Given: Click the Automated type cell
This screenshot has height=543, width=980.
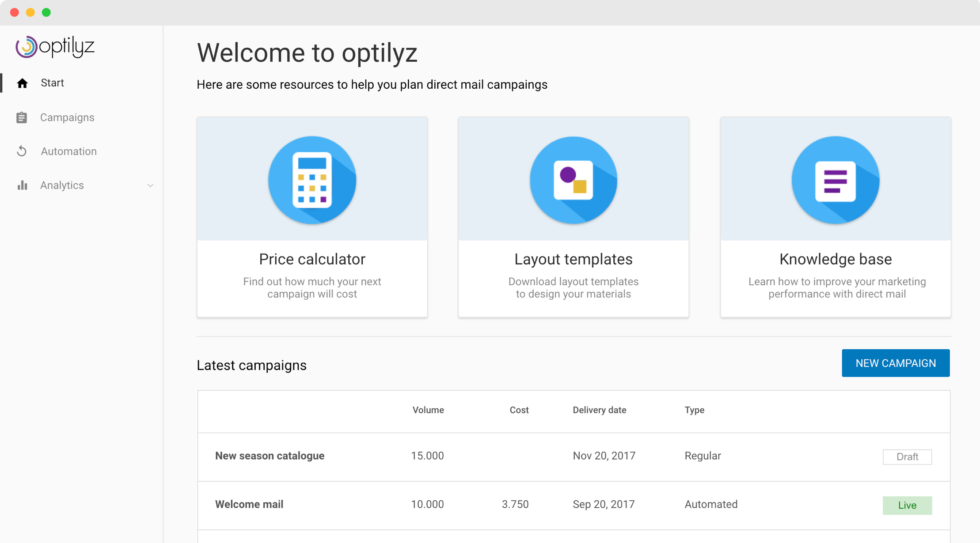Looking at the screenshot, I should coord(711,505).
